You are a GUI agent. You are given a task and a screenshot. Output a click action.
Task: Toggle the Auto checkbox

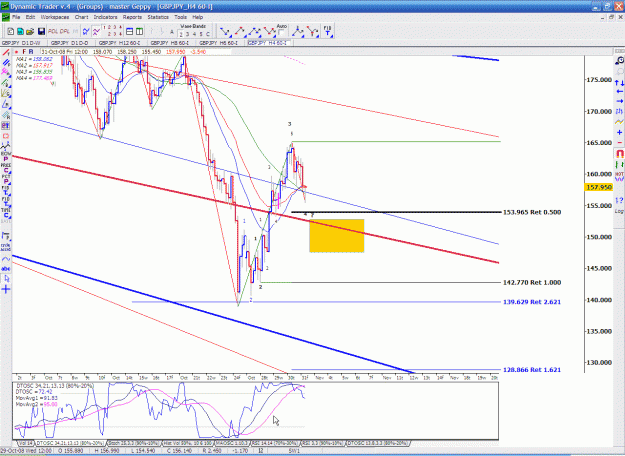click(x=282, y=33)
